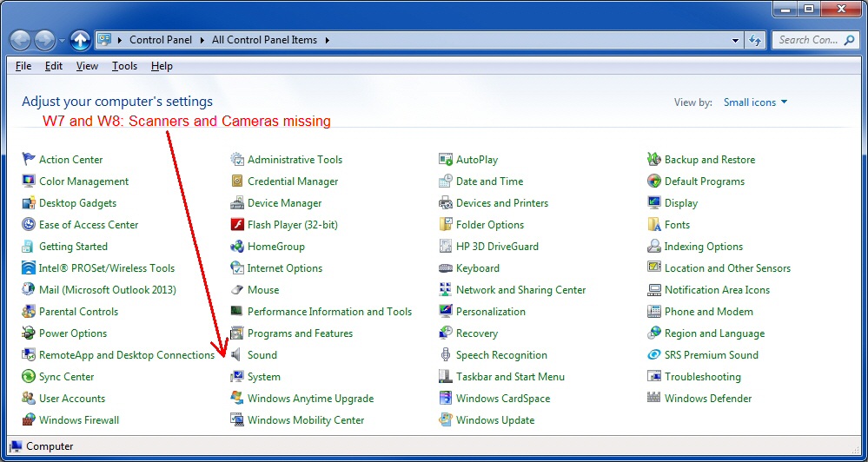
Task: Open the Edit menu
Action: coord(54,66)
